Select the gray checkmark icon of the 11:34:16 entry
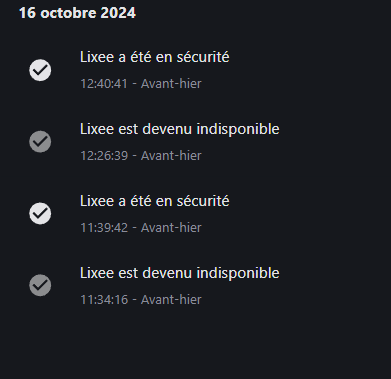 40,285
